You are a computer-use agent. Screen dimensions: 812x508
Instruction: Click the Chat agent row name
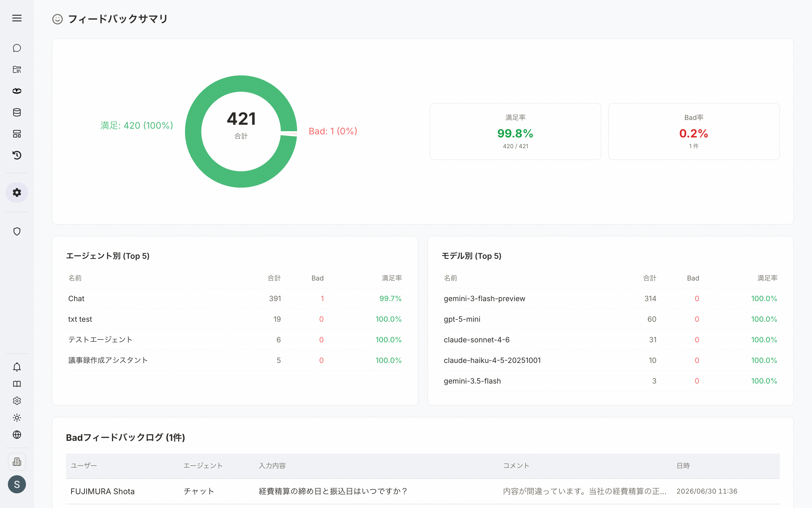tap(76, 299)
